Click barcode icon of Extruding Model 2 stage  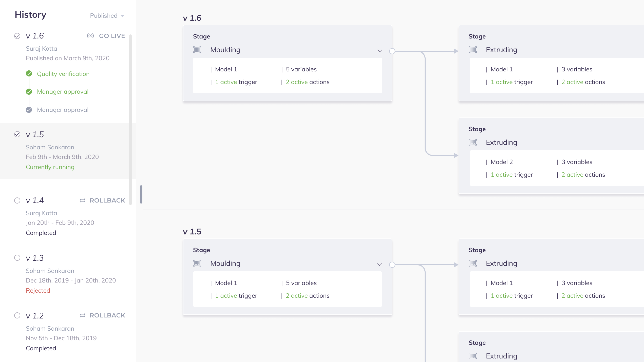(473, 142)
